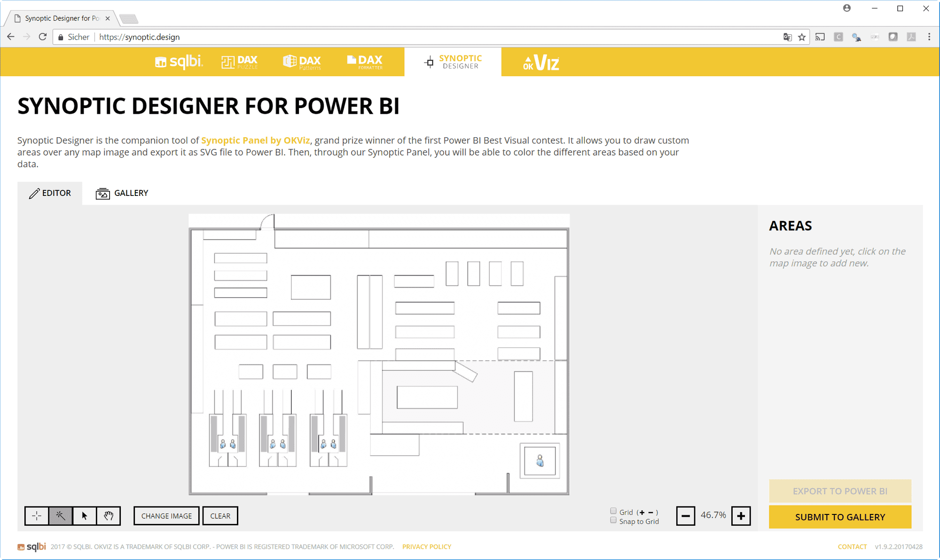Screen dimensions: 940x560
Task: Enable the Grid checkbox
Action: click(613, 511)
